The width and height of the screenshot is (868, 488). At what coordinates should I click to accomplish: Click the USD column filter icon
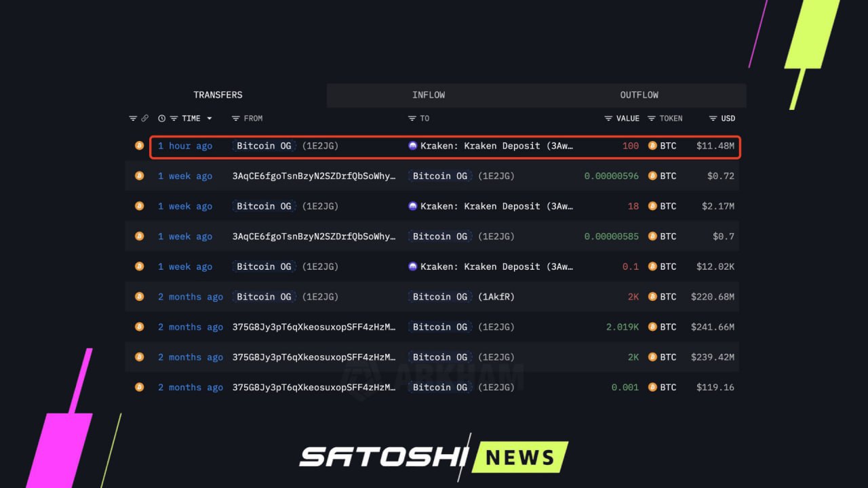pos(713,119)
